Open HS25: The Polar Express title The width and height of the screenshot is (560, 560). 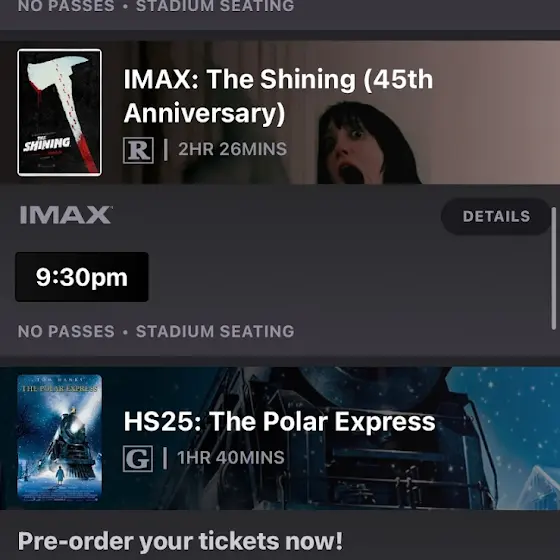coord(279,421)
